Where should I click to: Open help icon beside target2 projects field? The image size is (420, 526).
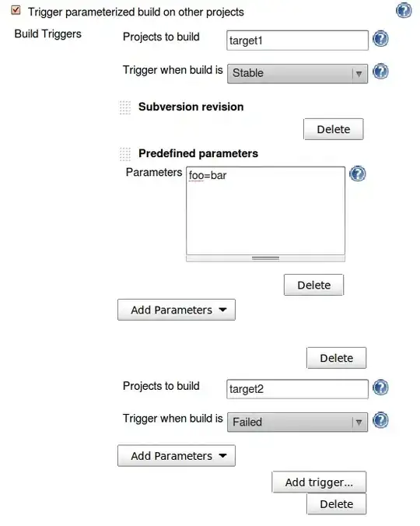point(380,387)
